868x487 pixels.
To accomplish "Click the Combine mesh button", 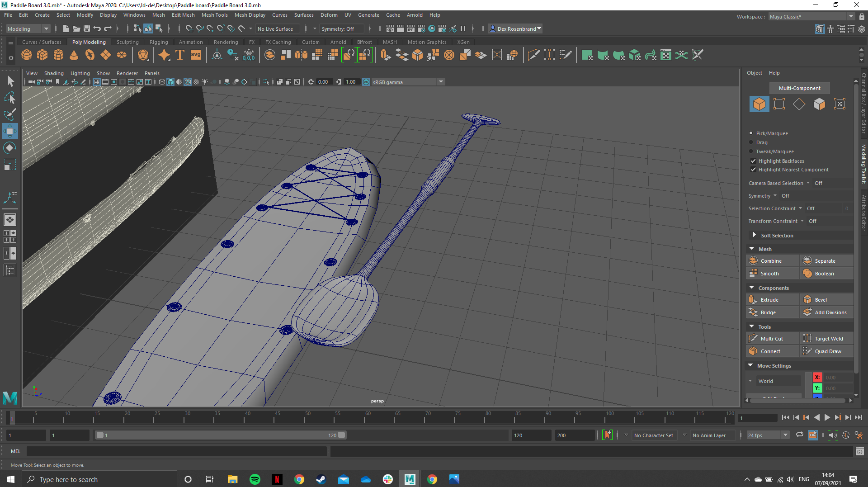I will point(771,261).
